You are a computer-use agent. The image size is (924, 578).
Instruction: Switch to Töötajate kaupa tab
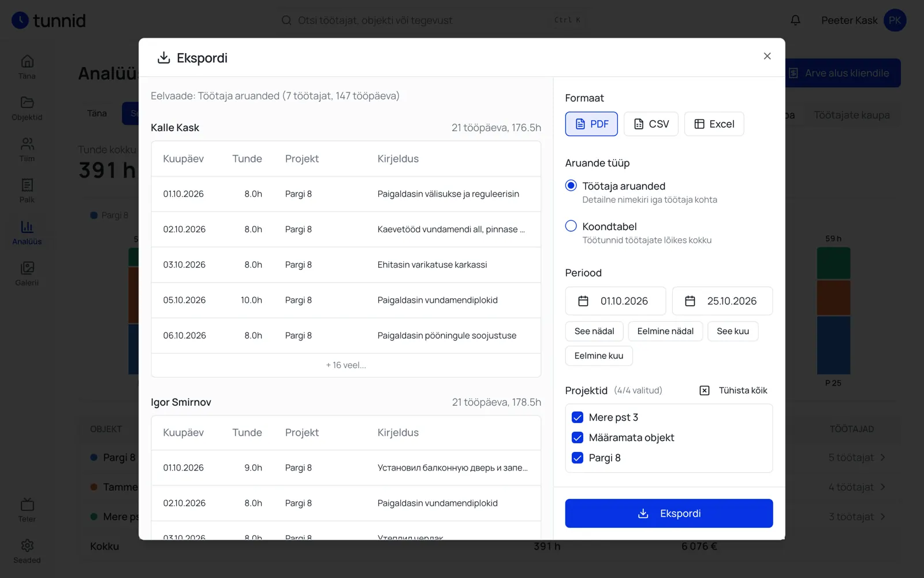click(851, 115)
